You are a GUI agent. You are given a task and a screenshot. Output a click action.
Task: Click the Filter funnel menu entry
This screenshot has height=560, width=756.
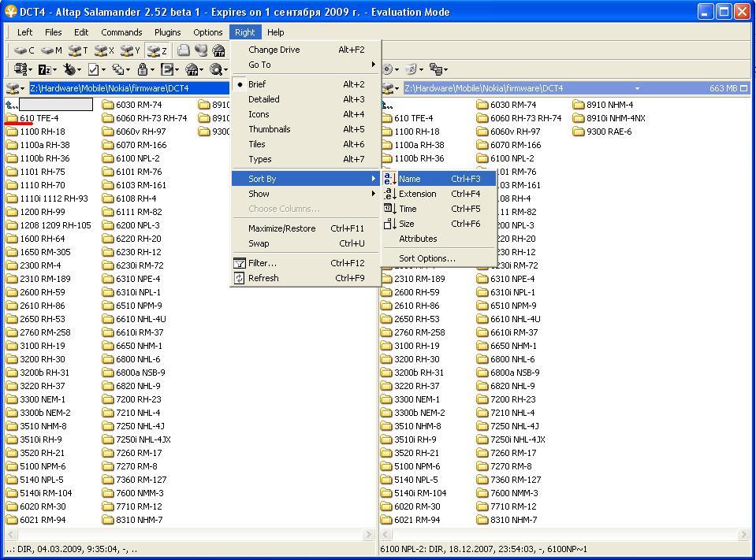pos(263,263)
